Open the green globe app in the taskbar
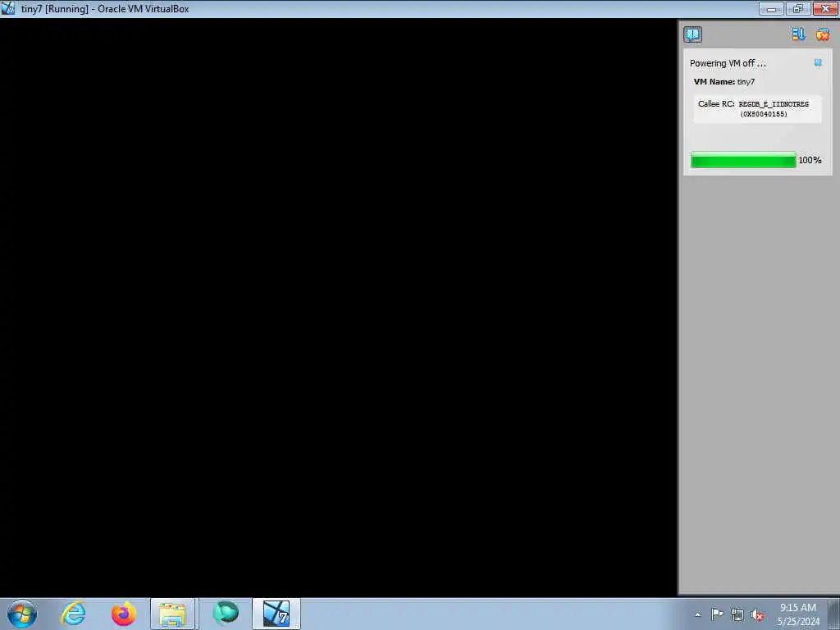The image size is (840, 630). (225, 614)
